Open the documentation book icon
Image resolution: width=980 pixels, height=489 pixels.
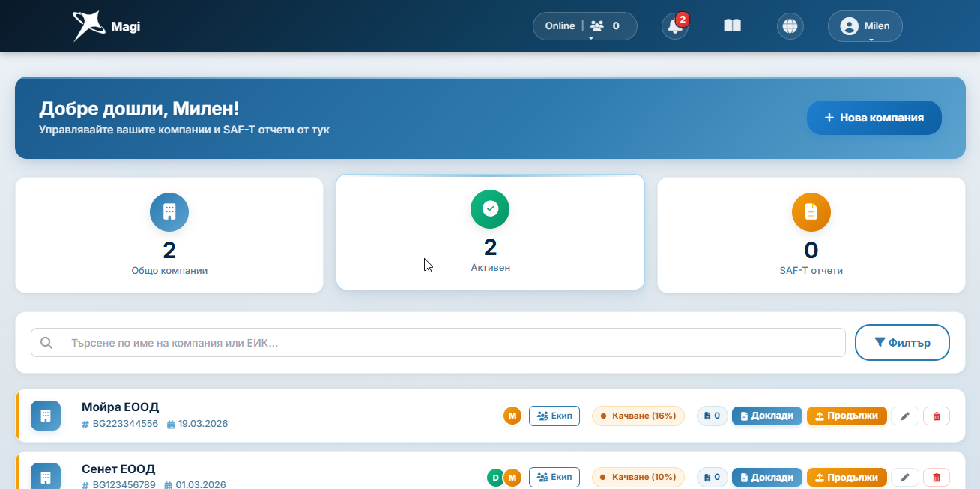coord(732,26)
